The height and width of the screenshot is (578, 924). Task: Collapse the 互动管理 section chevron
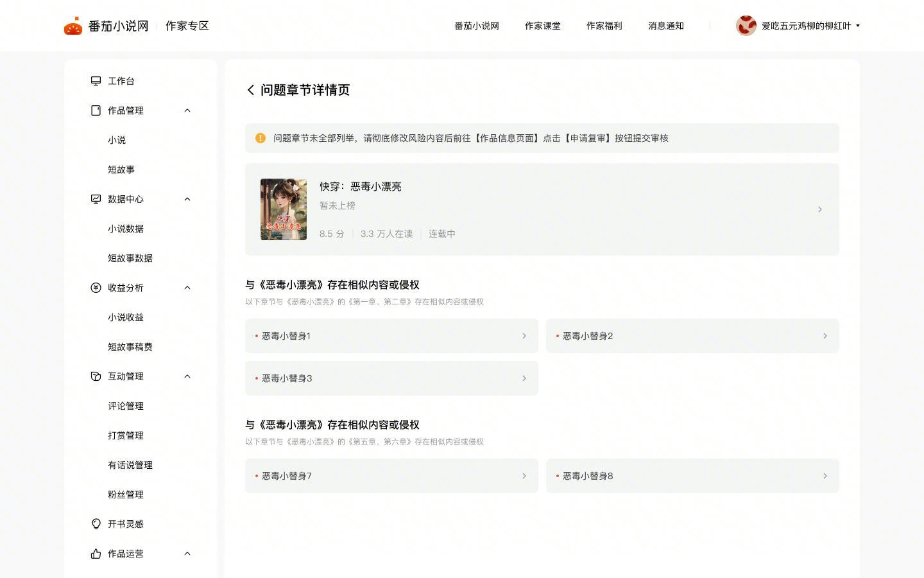coord(187,376)
